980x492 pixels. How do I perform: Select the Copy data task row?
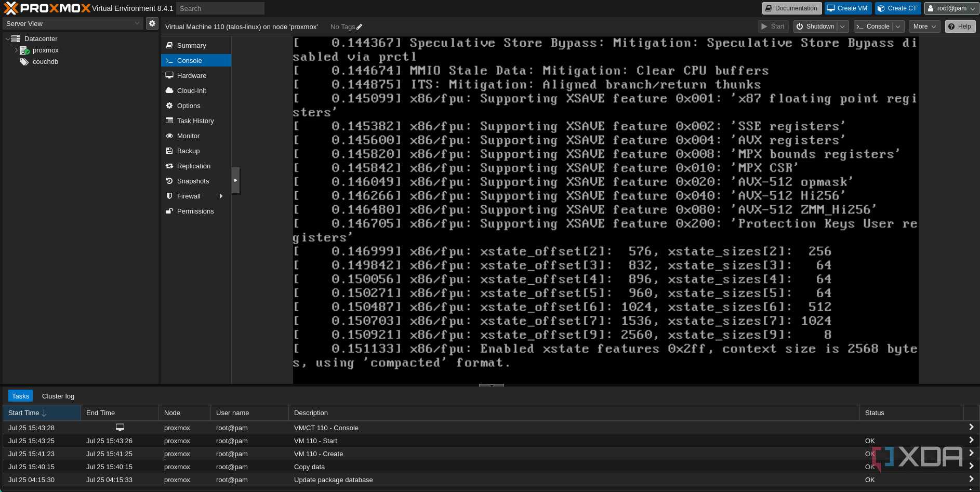point(490,467)
